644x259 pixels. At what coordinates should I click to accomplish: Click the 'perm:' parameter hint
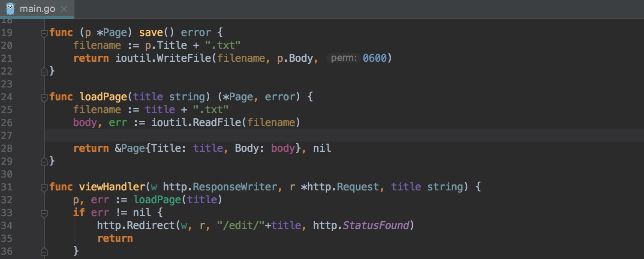tap(344, 58)
